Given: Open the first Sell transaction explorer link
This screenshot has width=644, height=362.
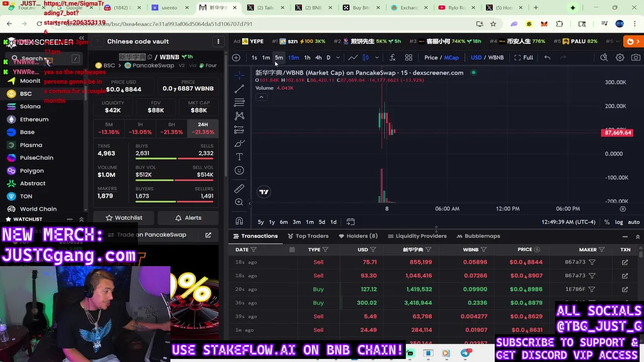Looking at the screenshot, I should pyautogui.click(x=625, y=262).
